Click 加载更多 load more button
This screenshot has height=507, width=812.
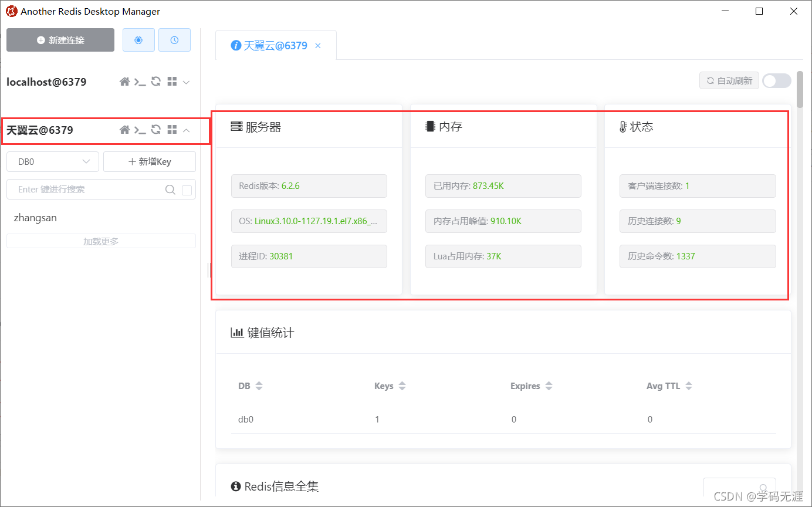101,241
